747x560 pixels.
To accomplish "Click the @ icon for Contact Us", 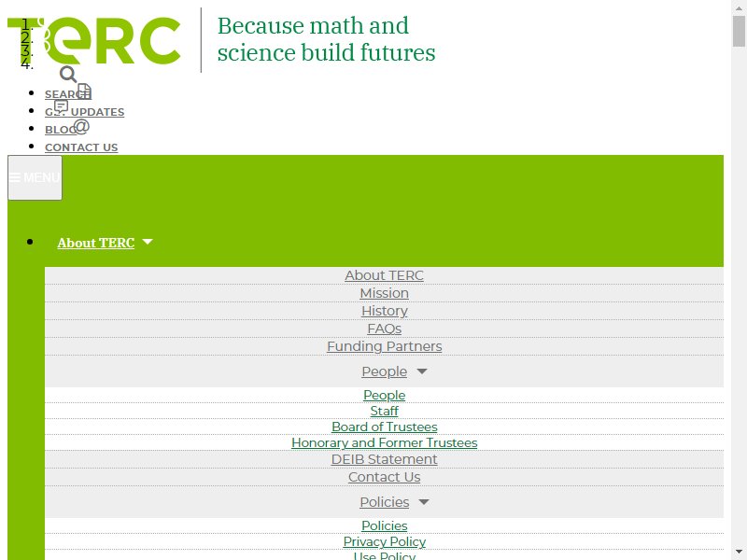I will click(x=81, y=126).
